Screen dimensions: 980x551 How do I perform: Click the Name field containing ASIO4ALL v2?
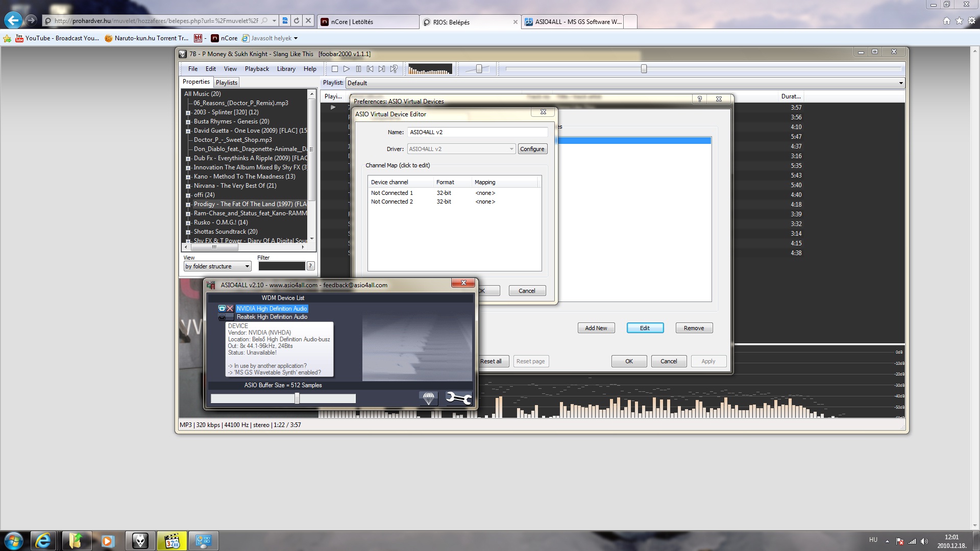(478, 132)
